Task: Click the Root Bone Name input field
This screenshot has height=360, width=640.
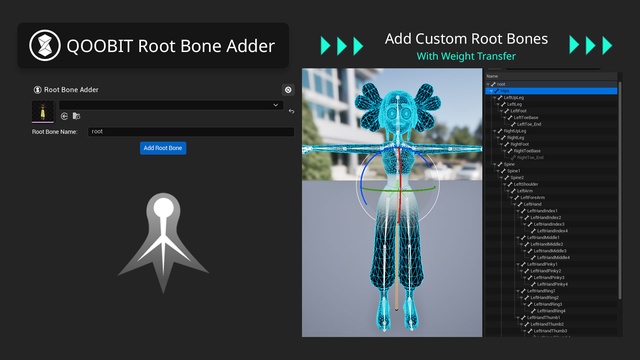Action: (191, 131)
